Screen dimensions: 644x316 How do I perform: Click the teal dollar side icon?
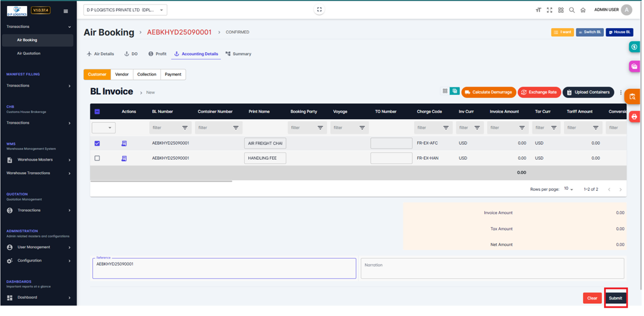pos(634,47)
